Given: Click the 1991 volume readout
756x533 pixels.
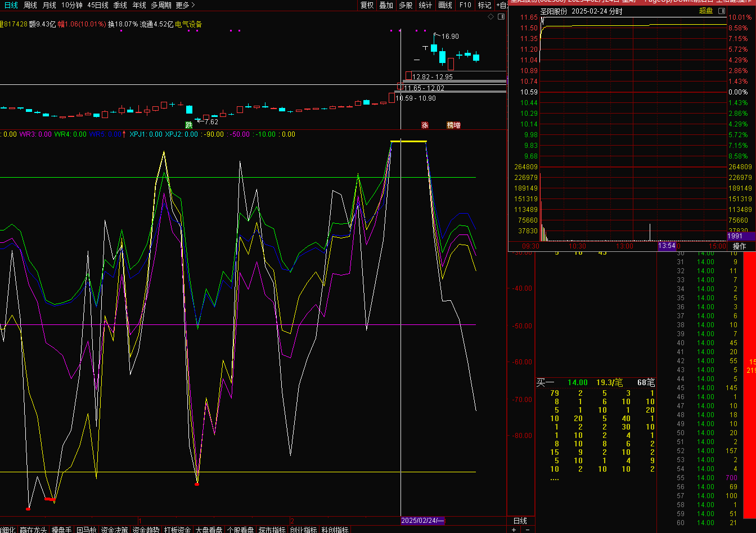Looking at the screenshot, I should point(735,236).
